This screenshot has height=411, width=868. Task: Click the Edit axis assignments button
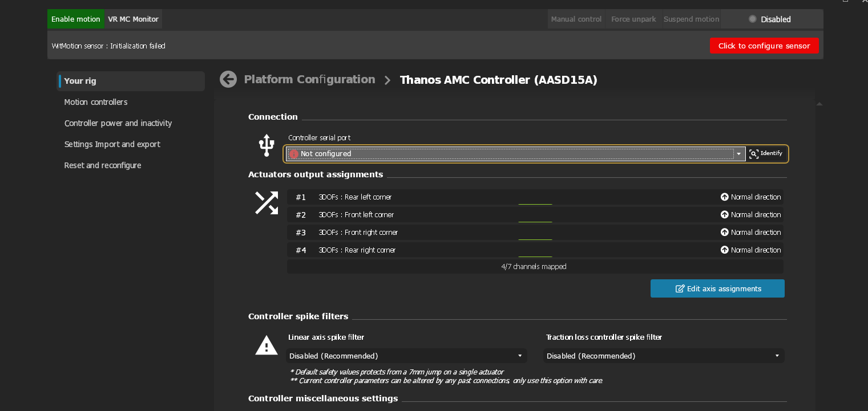(717, 288)
